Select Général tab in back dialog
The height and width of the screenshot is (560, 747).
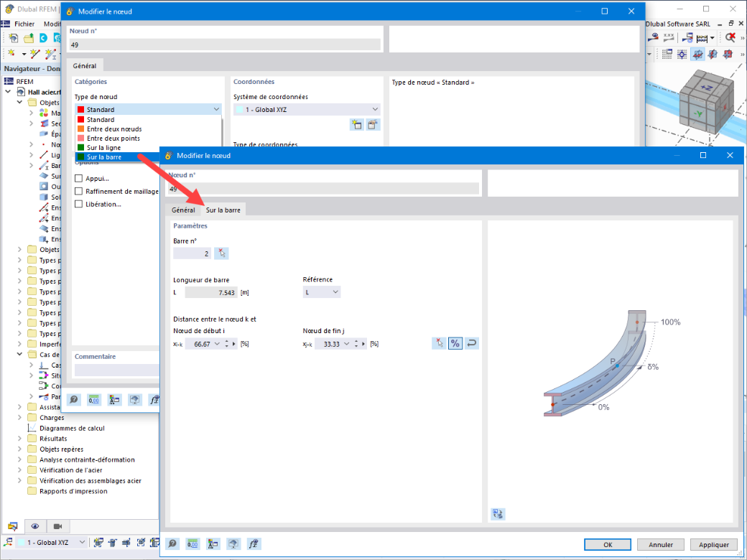(84, 66)
